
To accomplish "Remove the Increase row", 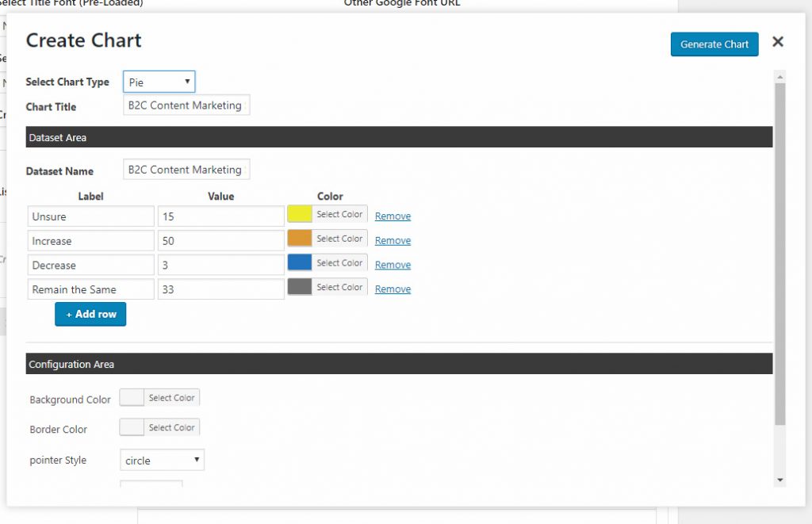I will [393, 241].
